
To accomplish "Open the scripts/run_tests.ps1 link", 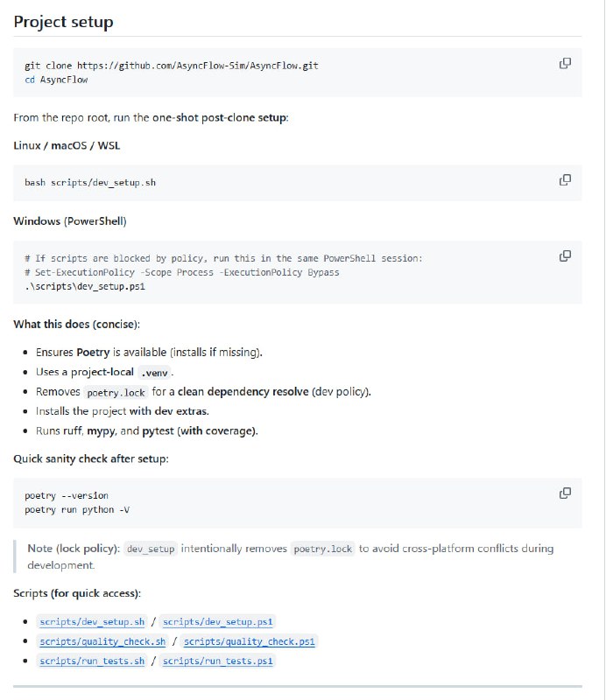I will [x=218, y=661].
